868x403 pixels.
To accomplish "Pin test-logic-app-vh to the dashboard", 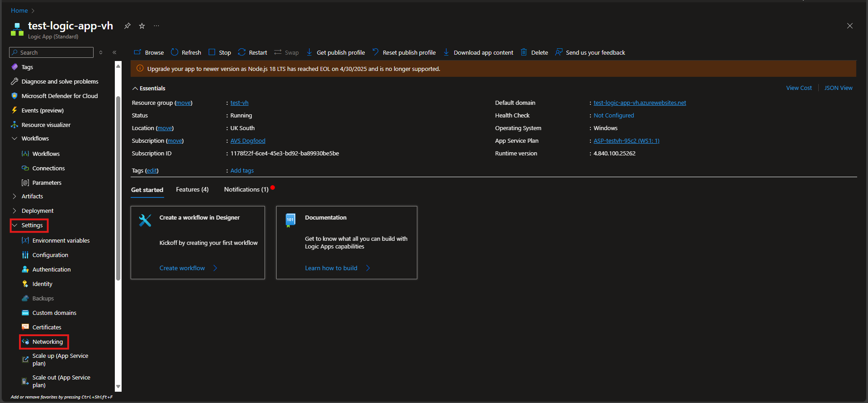I will pos(127,26).
